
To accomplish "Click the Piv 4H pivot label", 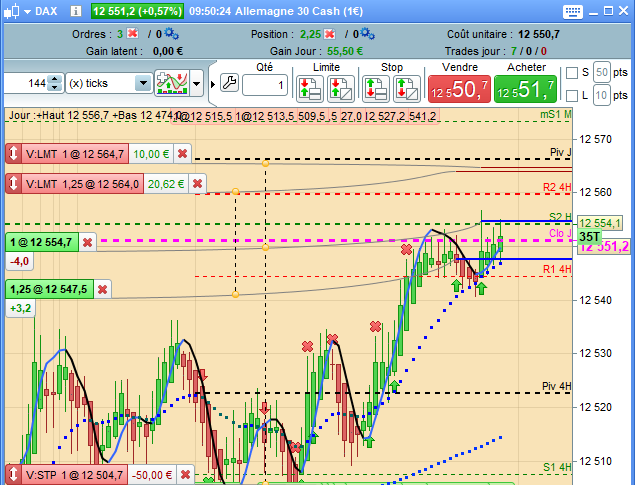I will [556, 386].
